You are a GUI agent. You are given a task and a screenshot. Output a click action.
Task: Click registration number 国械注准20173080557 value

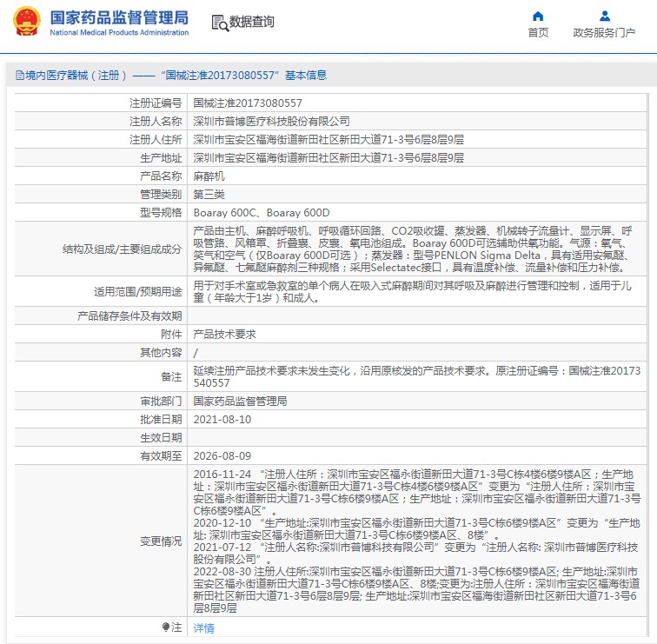click(248, 103)
